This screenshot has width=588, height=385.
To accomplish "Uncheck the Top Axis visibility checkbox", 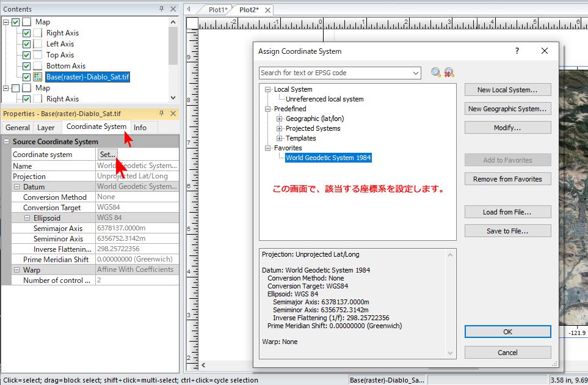I will (x=26, y=55).
